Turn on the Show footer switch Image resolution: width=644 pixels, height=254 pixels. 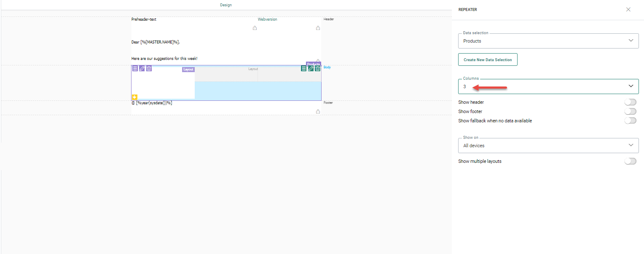point(630,111)
